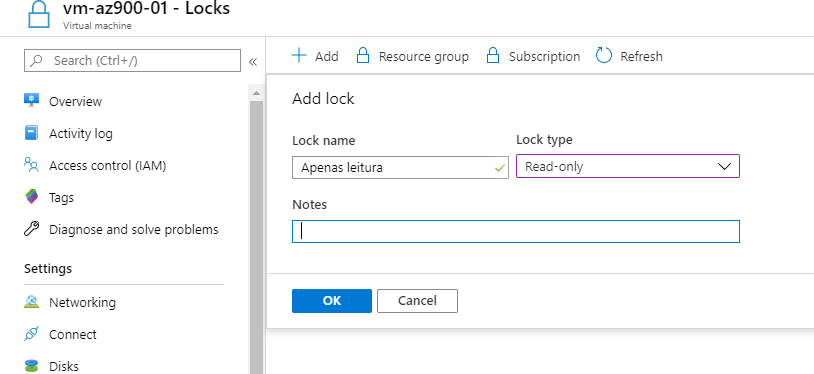Screen dimensions: 814x374
Task: Expand the Lock type Read-only dropdown
Action: (x=628, y=166)
